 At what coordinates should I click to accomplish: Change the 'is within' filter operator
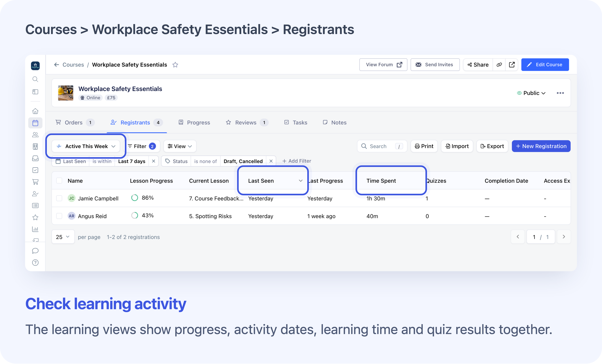[102, 161]
